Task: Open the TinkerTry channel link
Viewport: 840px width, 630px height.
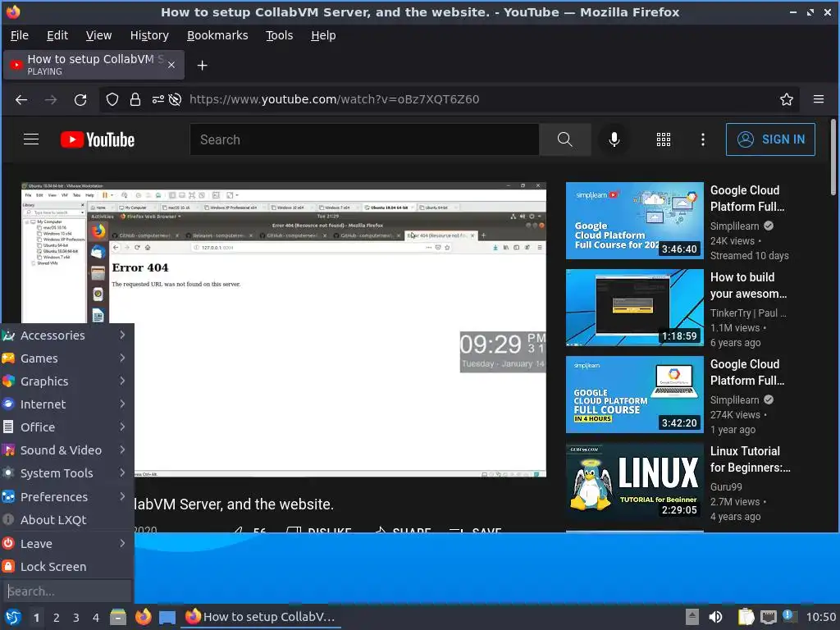Action: pos(748,313)
